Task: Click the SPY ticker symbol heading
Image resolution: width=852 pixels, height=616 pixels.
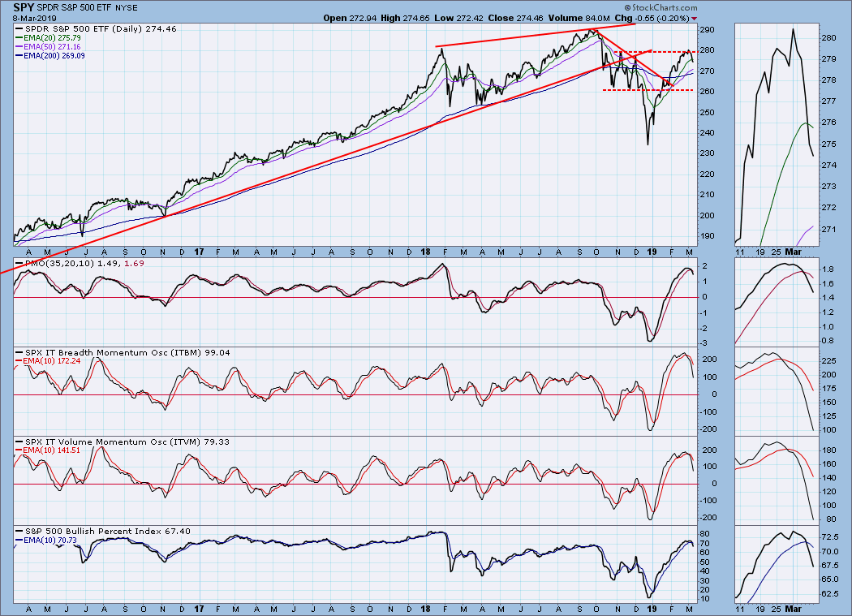Action: [x=24, y=7]
